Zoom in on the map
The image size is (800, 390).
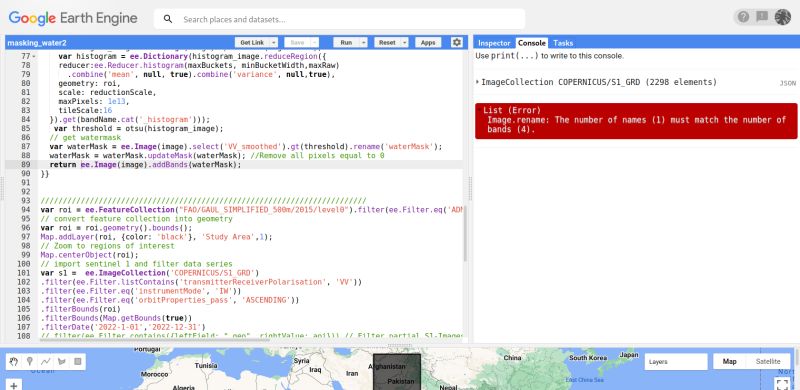click(14, 385)
